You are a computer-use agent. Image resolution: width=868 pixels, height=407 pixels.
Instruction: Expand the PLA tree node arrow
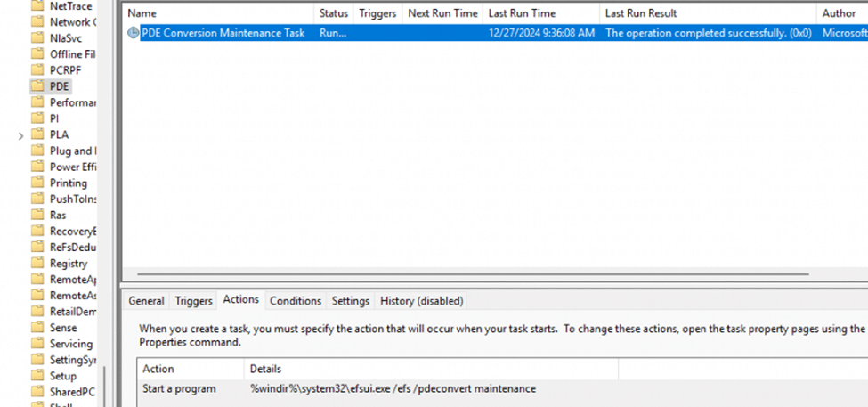pyautogui.click(x=22, y=135)
